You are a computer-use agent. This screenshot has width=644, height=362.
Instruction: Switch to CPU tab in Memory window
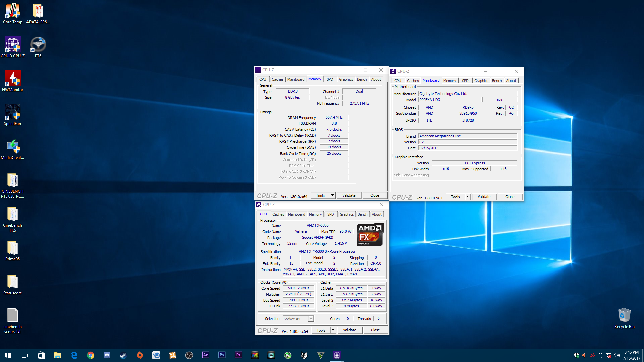[x=263, y=79]
